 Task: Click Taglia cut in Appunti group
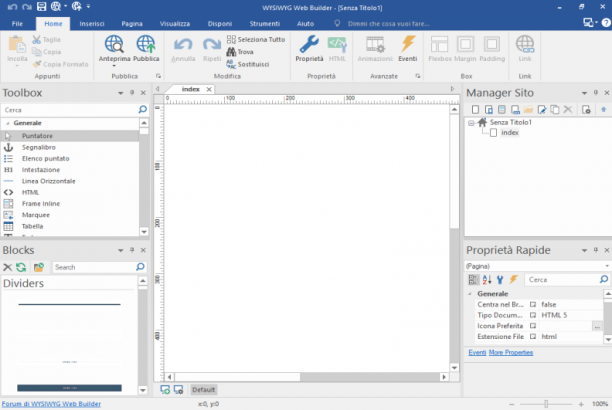tap(46, 39)
